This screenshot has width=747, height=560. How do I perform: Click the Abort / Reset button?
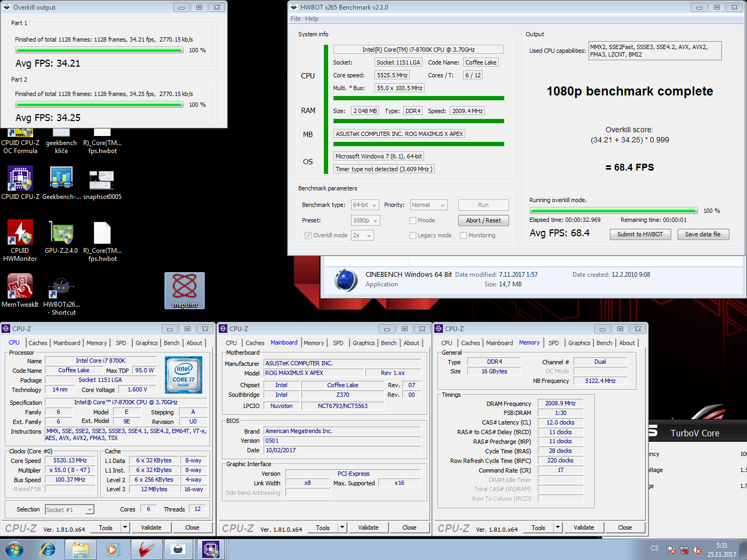(483, 220)
